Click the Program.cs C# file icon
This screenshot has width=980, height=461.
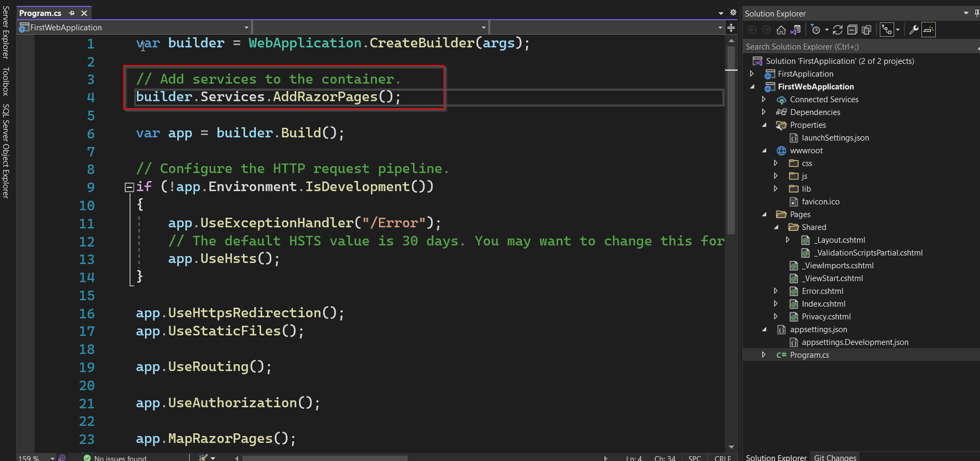tap(782, 355)
